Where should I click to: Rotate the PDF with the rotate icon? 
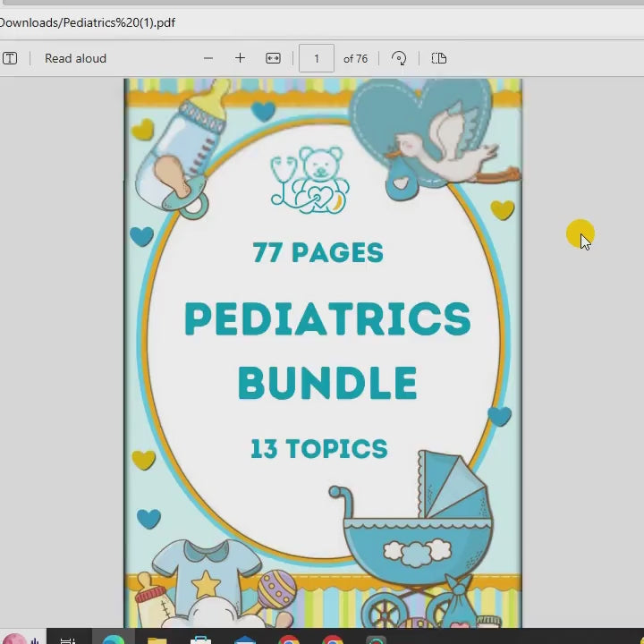[x=399, y=58]
